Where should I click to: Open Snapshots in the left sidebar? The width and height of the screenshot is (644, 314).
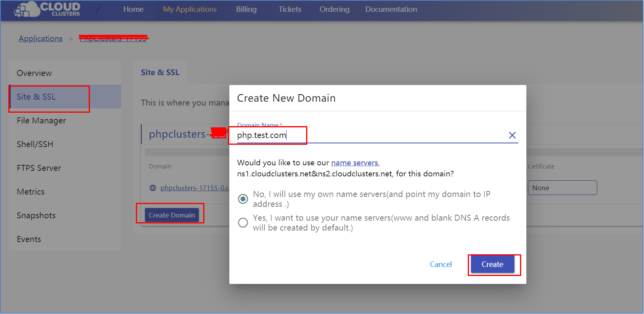point(36,216)
